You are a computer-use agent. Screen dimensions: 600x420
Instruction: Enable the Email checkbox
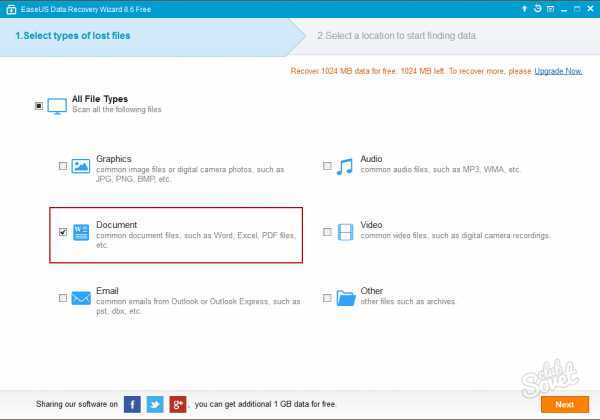(x=63, y=298)
